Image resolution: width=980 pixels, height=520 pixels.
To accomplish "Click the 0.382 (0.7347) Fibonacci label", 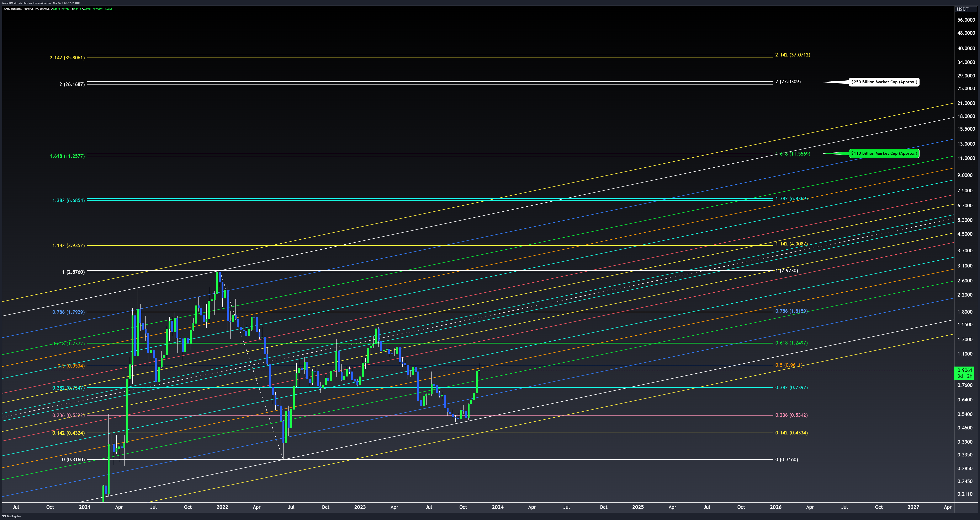I will point(68,388).
